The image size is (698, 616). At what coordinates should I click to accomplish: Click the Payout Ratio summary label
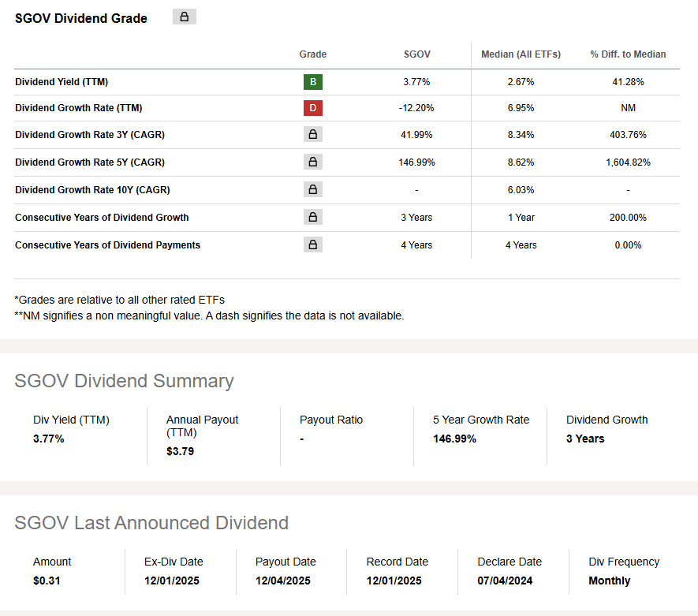(x=331, y=420)
